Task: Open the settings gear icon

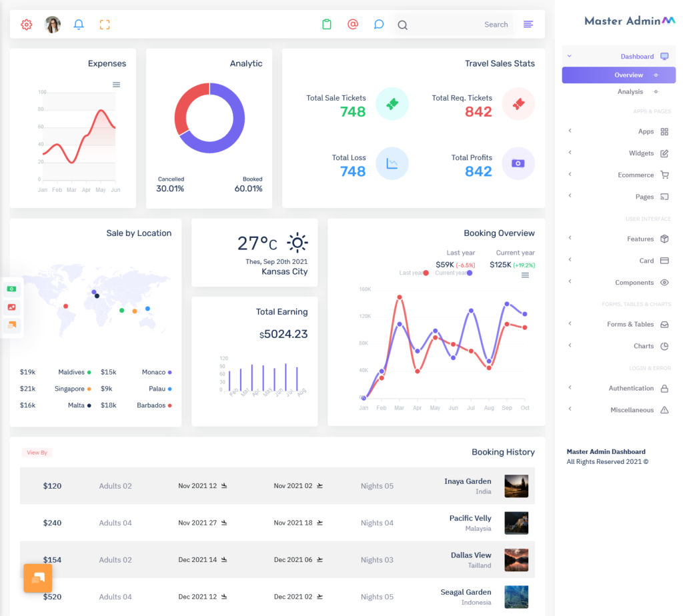Action: point(25,24)
